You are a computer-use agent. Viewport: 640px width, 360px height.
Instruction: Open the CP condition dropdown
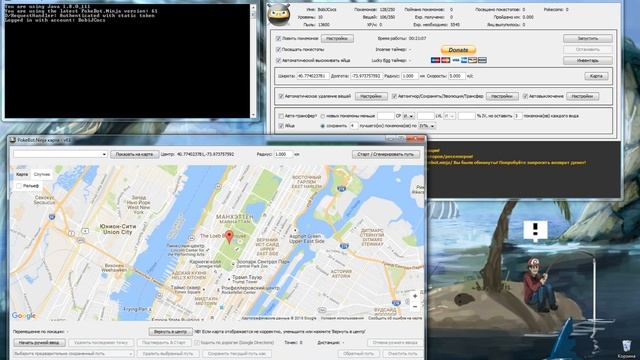409,116
